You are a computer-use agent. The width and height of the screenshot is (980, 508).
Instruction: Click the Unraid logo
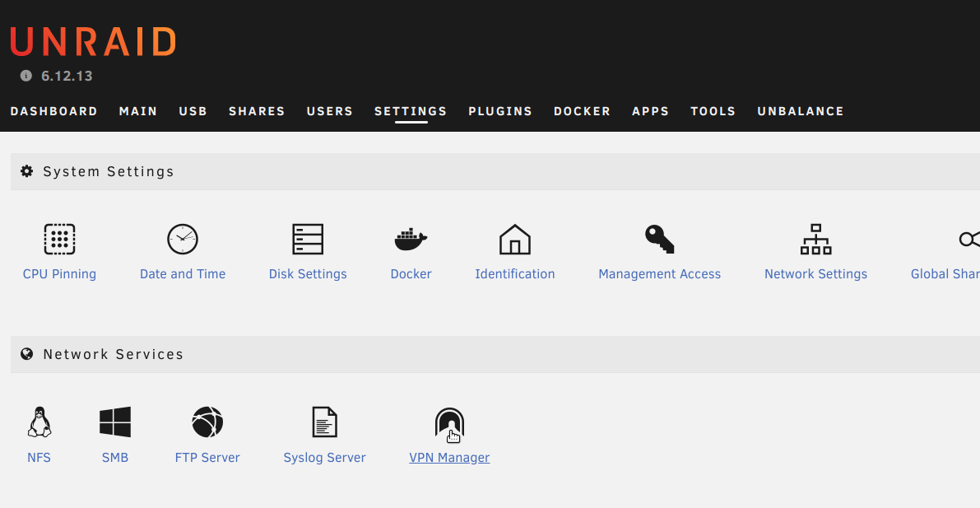click(x=93, y=42)
